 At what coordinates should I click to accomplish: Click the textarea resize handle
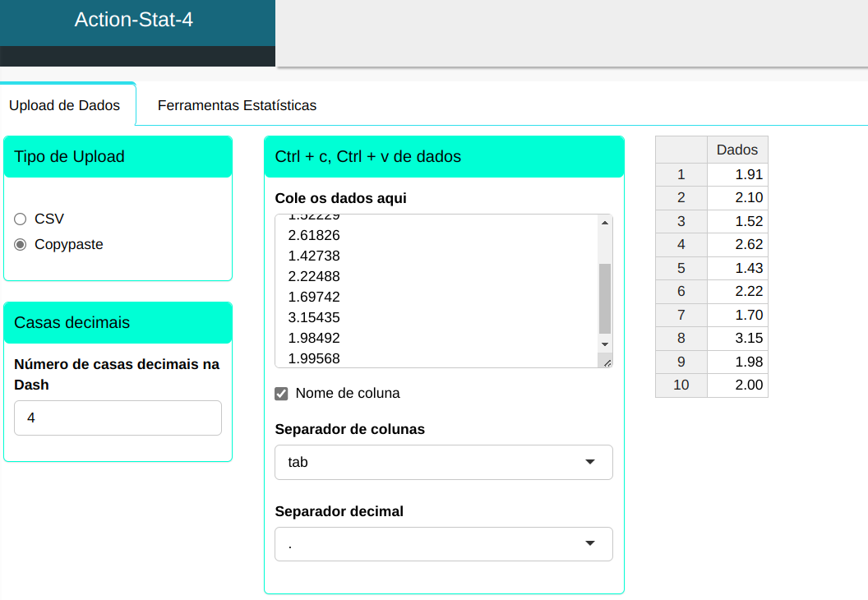tap(607, 362)
